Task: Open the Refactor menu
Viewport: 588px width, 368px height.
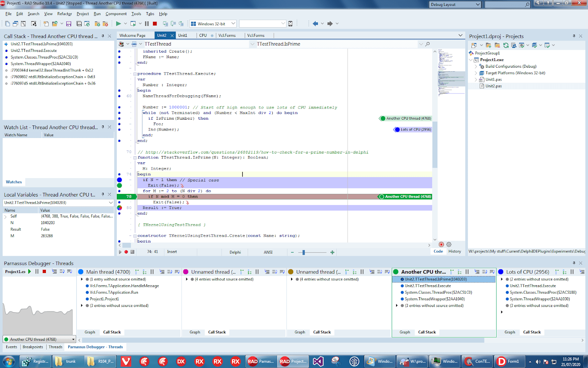Action: tap(64, 14)
